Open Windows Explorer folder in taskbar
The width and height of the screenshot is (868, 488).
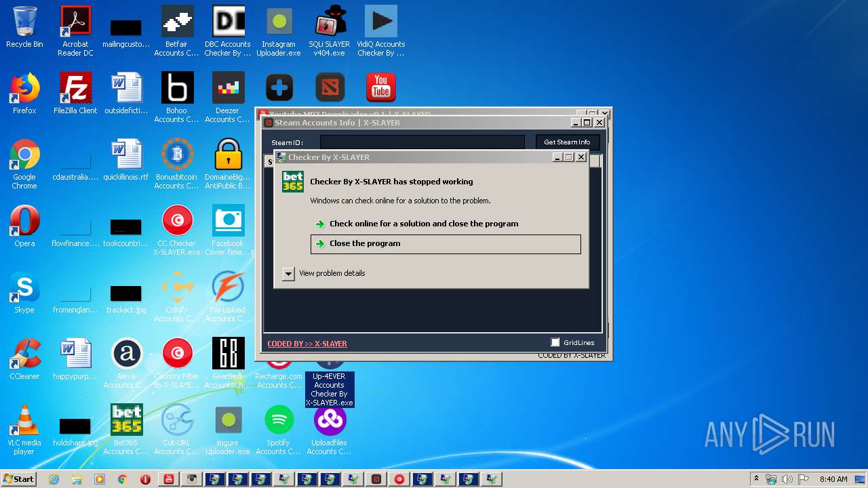point(77,479)
